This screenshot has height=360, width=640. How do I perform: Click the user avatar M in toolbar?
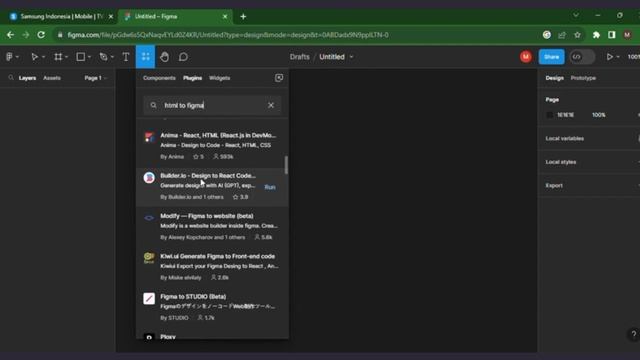point(526,57)
